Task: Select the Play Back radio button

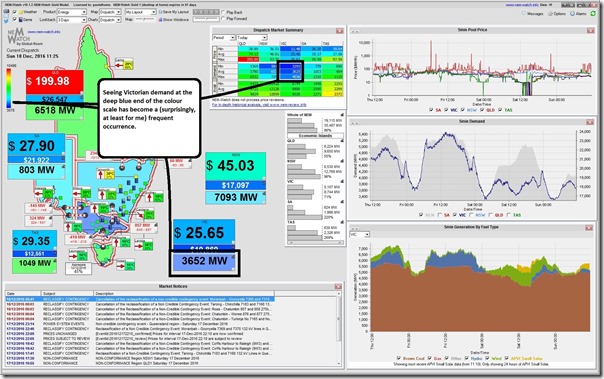Action: pyautogui.click(x=223, y=12)
